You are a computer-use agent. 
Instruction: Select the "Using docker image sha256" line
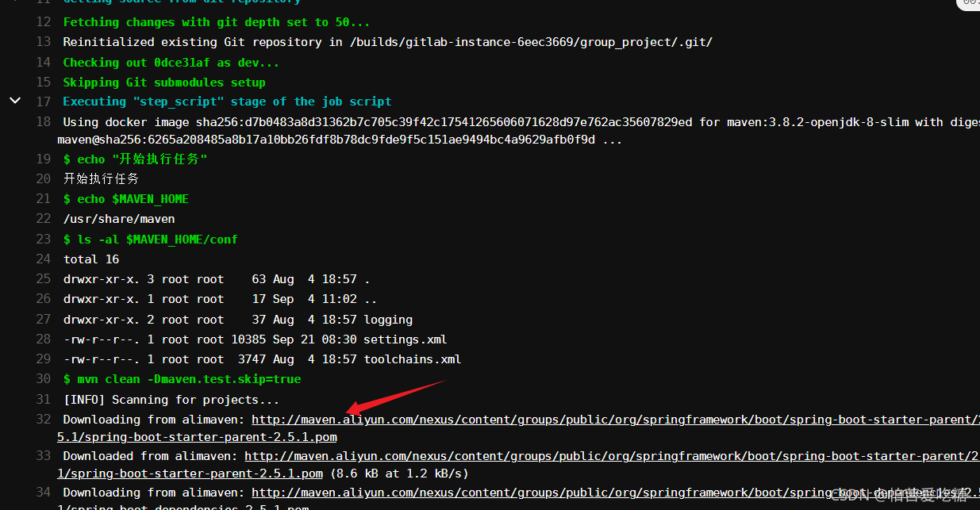click(519, 131)
